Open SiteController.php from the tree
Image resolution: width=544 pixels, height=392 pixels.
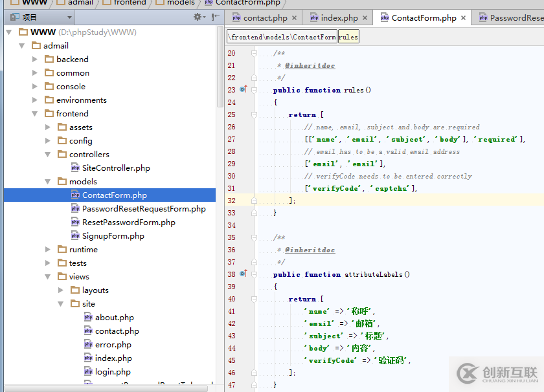(116, 168)
